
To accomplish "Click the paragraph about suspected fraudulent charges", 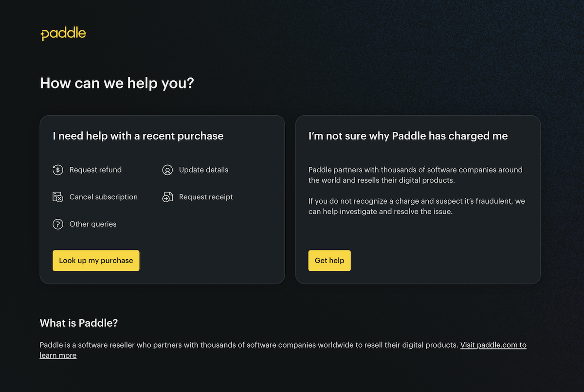I will 417,206.
